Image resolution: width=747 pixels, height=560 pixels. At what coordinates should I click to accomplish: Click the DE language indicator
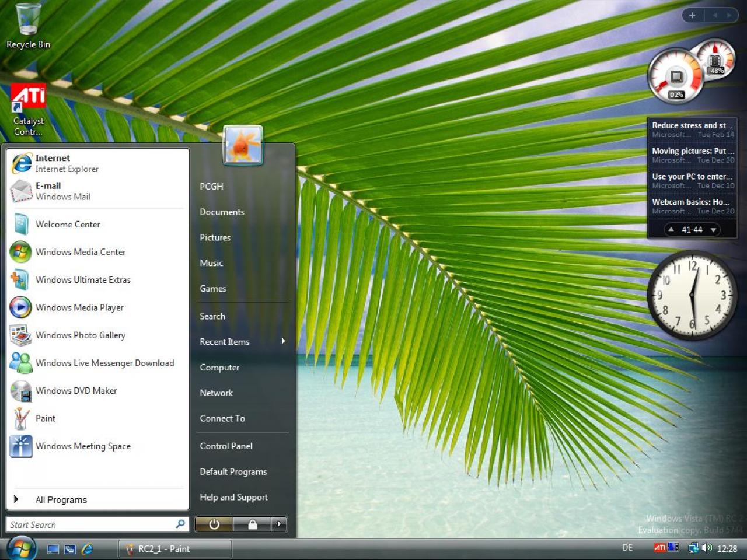click(627, 548)
